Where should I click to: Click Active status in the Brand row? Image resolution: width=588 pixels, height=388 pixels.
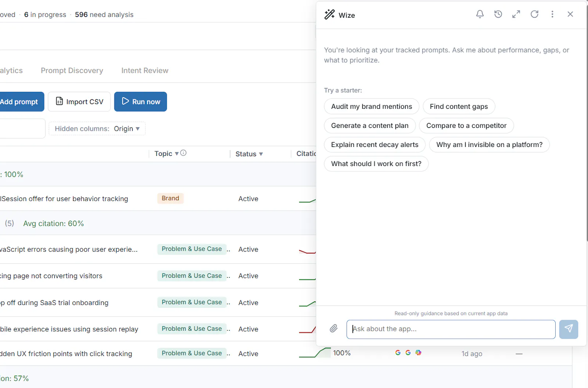248,199
